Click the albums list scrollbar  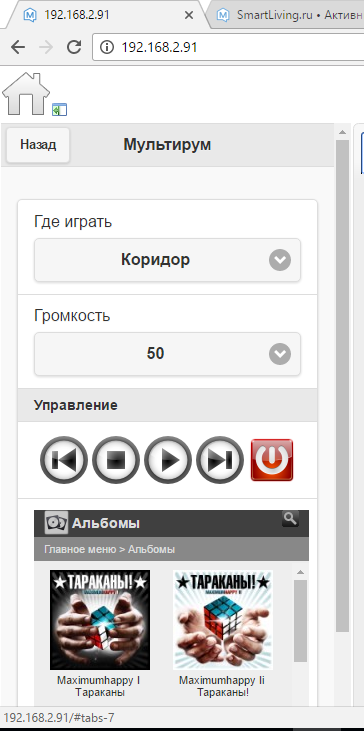(300, 621)
